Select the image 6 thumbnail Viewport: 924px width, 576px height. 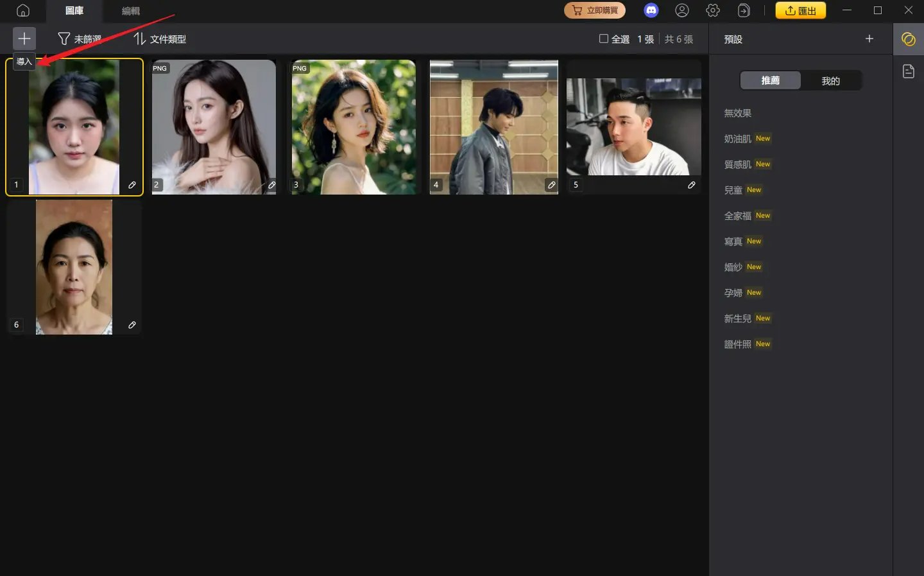click(x=74, y=267)
